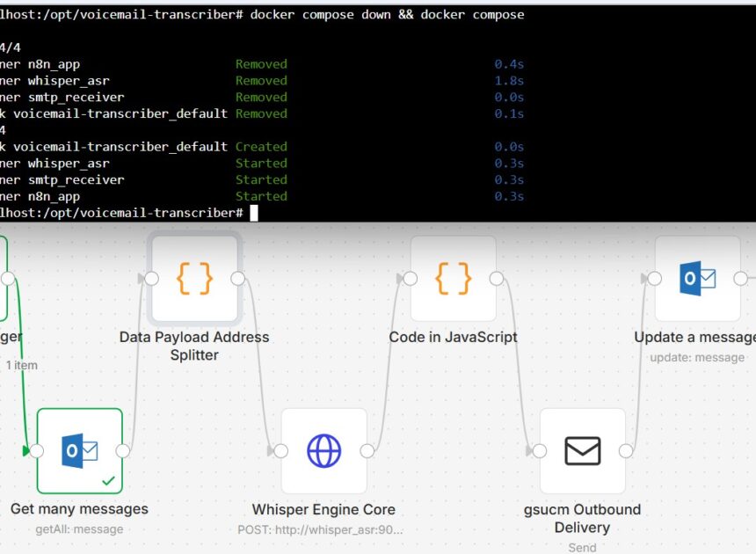
Task: Open the Get many messages Outlook node
Action: 80,451
